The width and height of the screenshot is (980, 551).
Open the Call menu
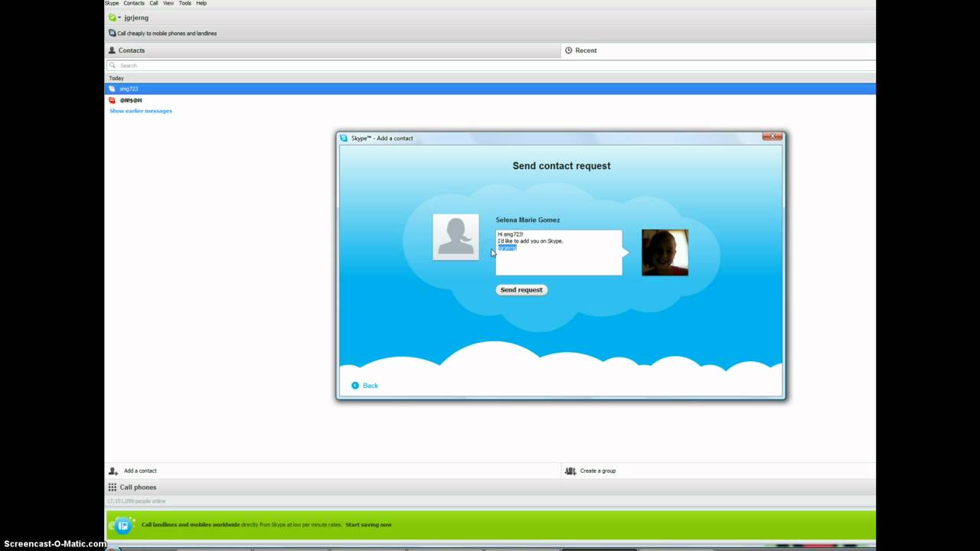click(154, 3)
